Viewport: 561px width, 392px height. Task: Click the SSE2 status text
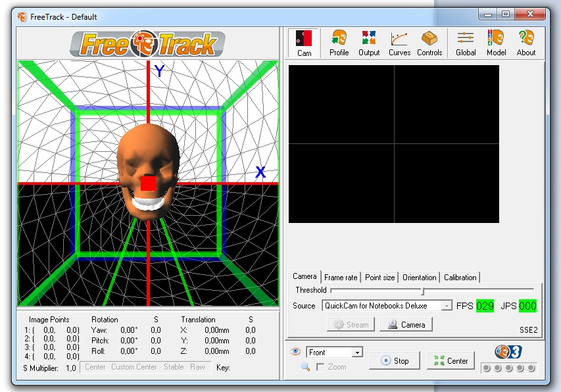pyautogui.click(x=528, y=330)
